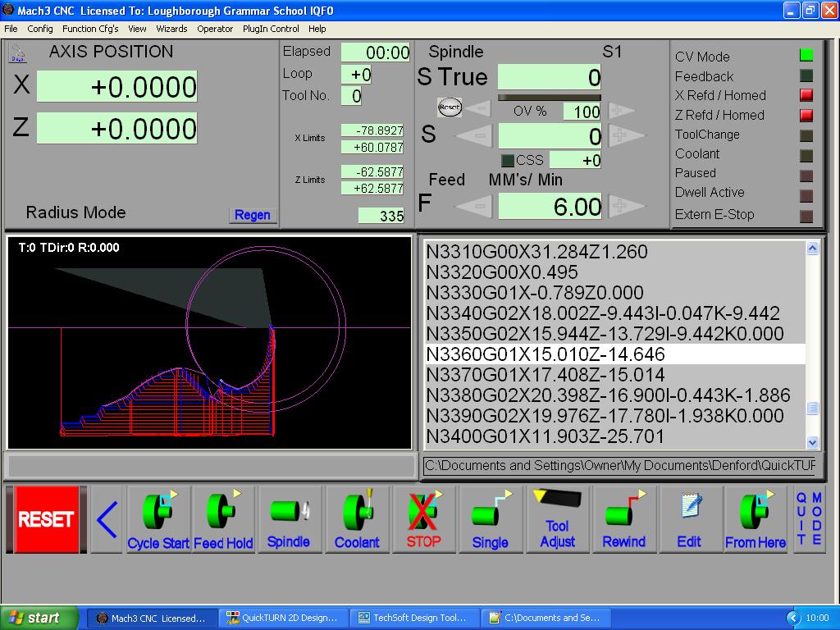Open the Operator menu
This screenshot has width=840, height=630.
[215, 29]
